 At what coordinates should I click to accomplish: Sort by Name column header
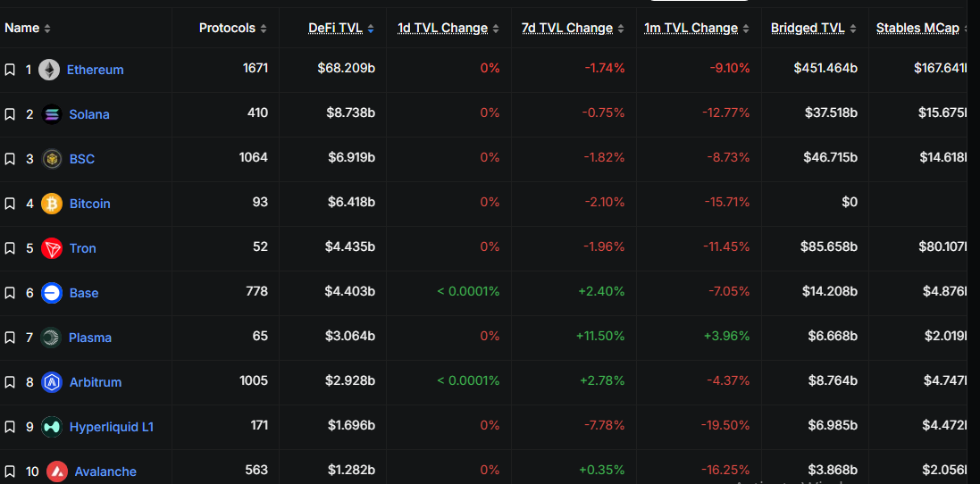point(22,28)
